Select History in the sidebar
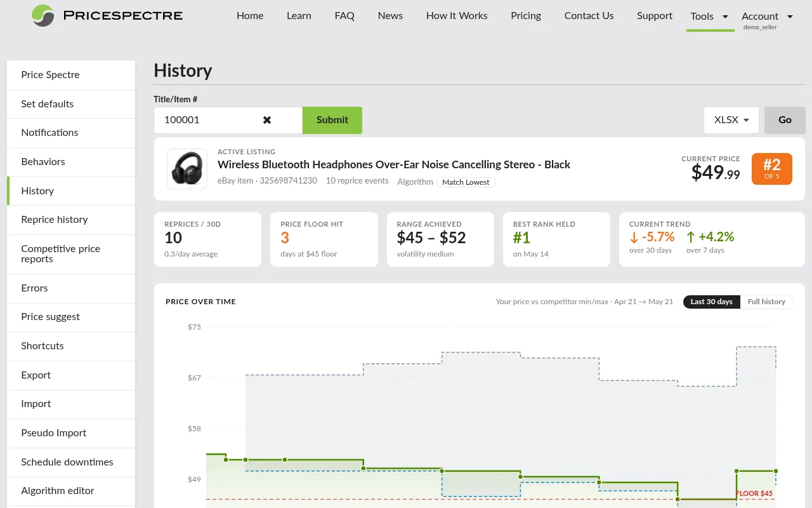 click(x=71, y=191)
